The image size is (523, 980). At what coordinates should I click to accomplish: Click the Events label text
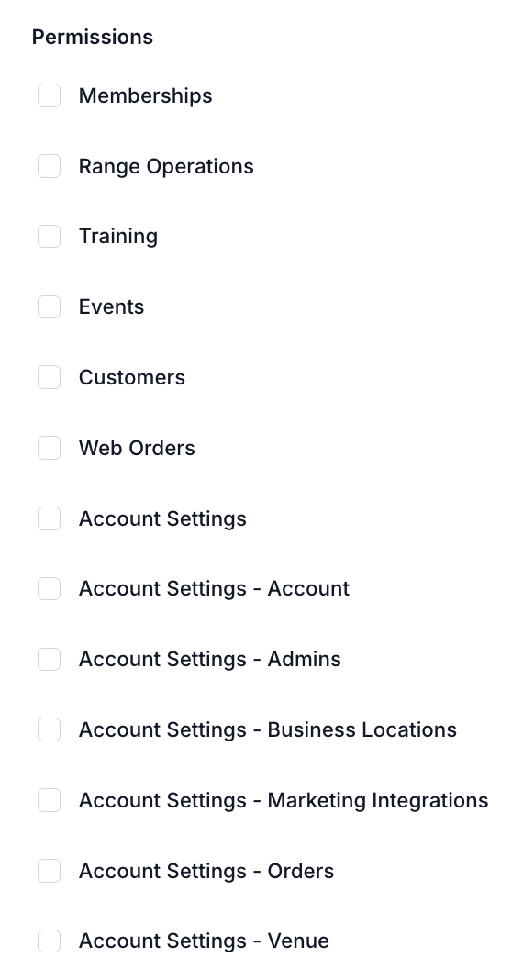click(x=111, y=306)
